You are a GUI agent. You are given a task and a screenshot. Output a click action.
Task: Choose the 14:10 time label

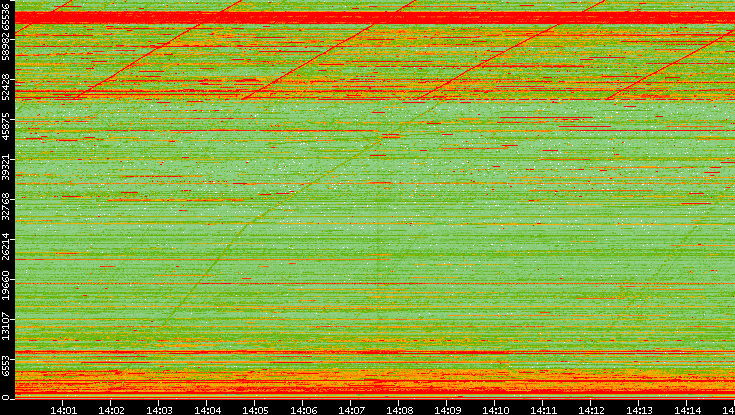[495, 410]
